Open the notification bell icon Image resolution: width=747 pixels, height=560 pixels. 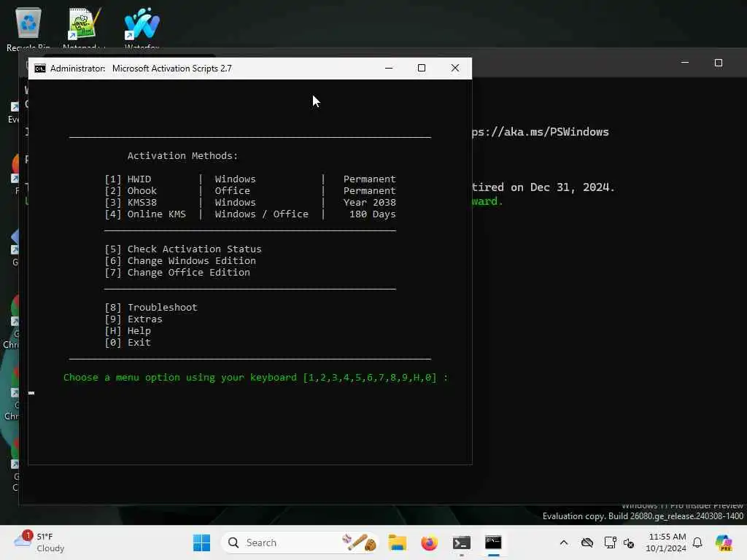[x=697, y=542]
